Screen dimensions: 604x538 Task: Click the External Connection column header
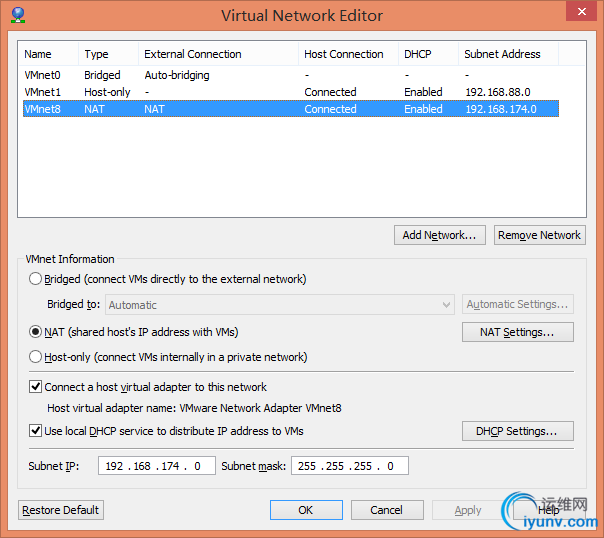click(x=218, y=54)
